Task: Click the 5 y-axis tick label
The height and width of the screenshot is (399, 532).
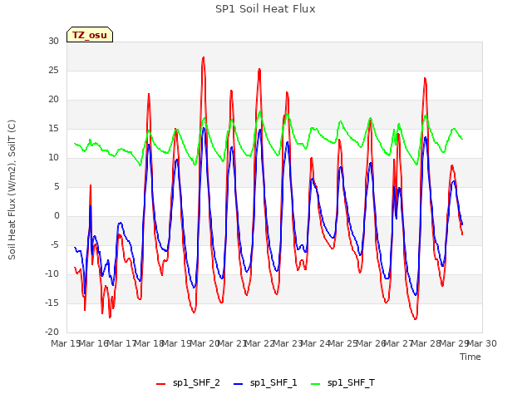Action: click(x=57, y=186)
